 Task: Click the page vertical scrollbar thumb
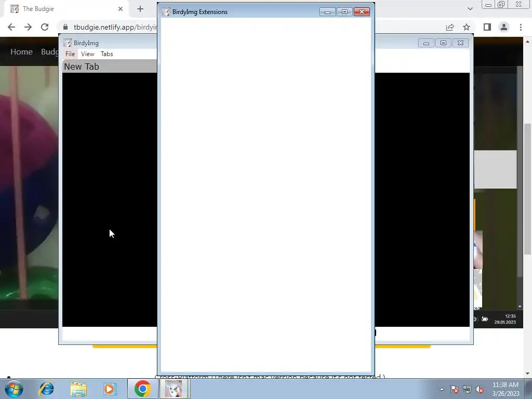pyautogui.click(x=528, y=189)
